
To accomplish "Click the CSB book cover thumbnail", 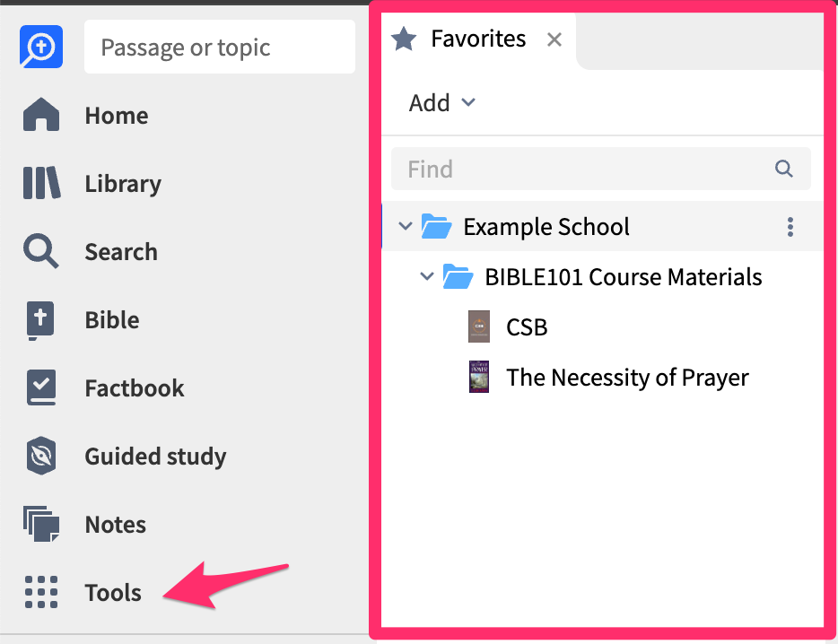I will [x=479, y=326].
